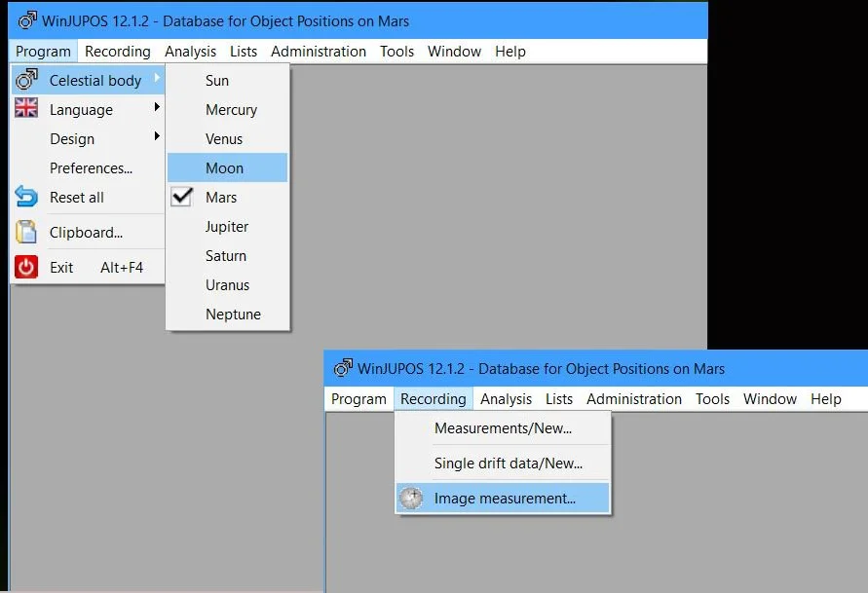
Task: Select Mars in the celestial body list
Action: pyautogui.click(x=228, y=198)
